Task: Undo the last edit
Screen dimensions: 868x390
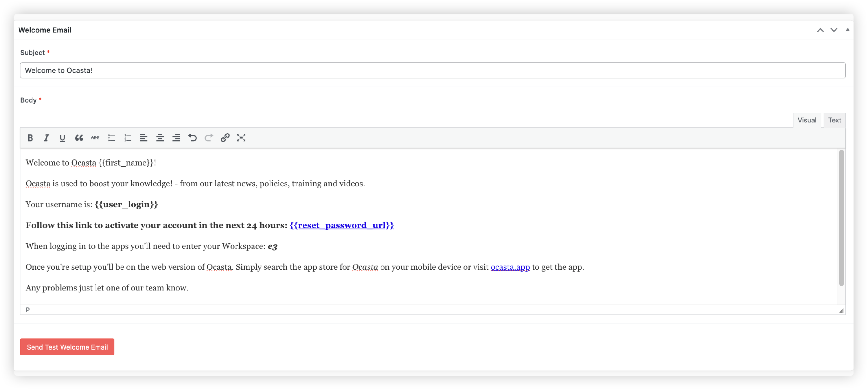Action: point(192,137)
